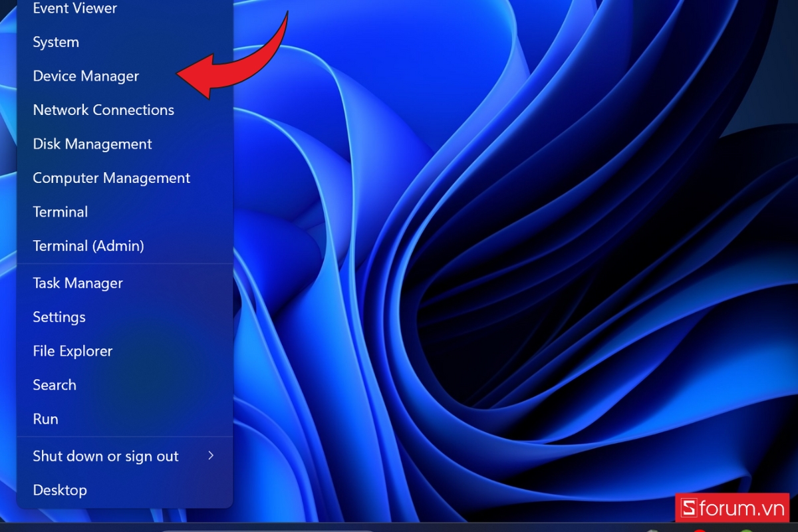Launch Network Connections
Viewport: 798px width, 532px height.
(x=103, y=110)
